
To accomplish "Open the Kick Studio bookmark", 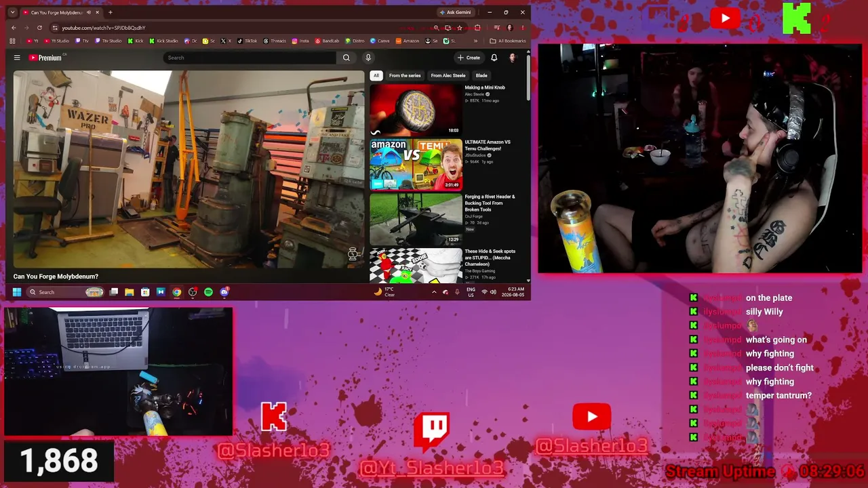I will [x=163, y=41].
